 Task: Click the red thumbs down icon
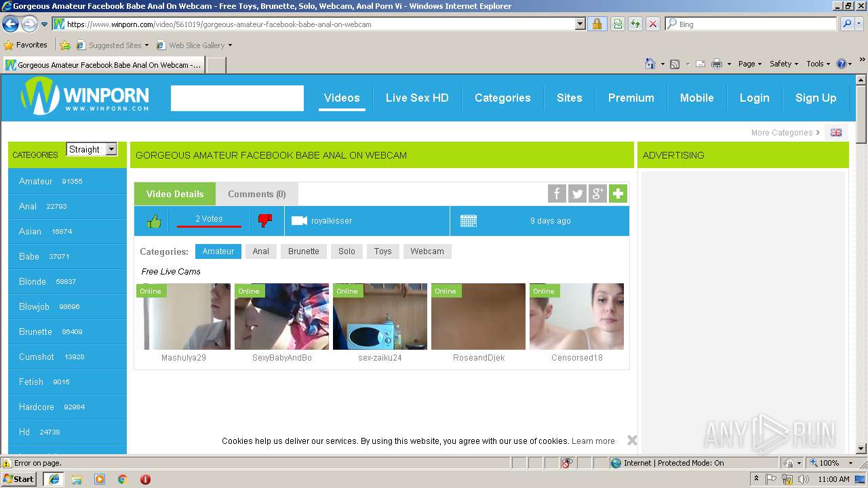pos(265,221)
